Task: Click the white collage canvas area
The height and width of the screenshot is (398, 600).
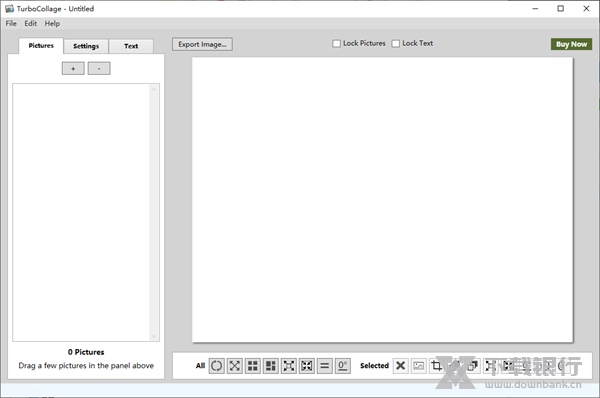Action: click(x=382, y=200)
